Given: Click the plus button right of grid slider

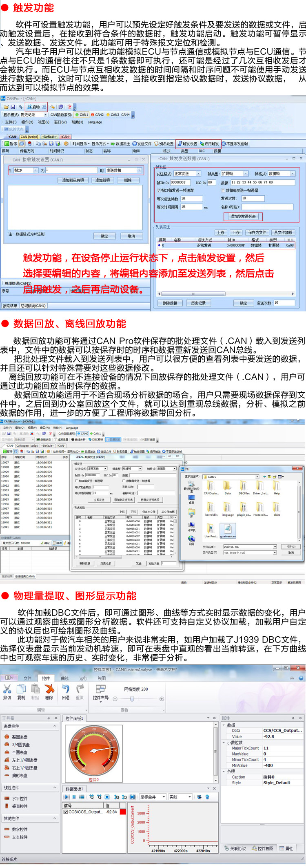Looking at the screenshot, I should coord(162,699).
